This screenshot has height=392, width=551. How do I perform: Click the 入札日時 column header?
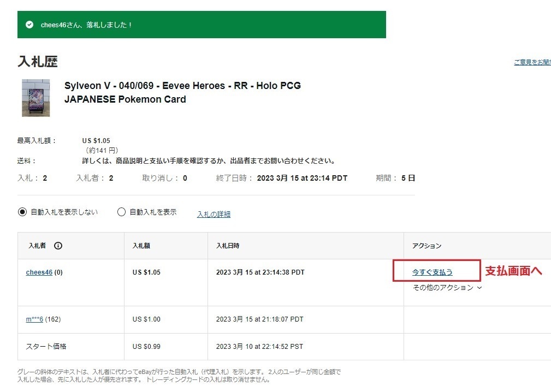(x=228, y=246)
